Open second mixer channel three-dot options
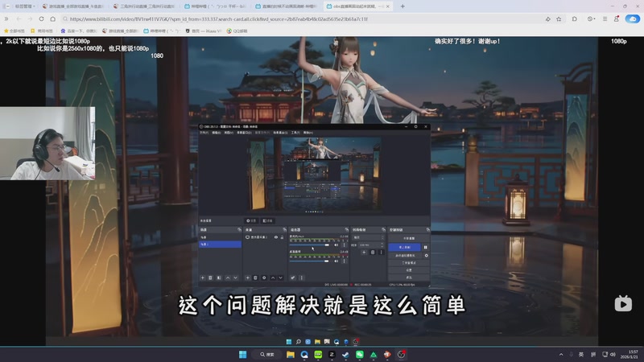The width and height of the screenshot is (644, 362). (345, 261)
